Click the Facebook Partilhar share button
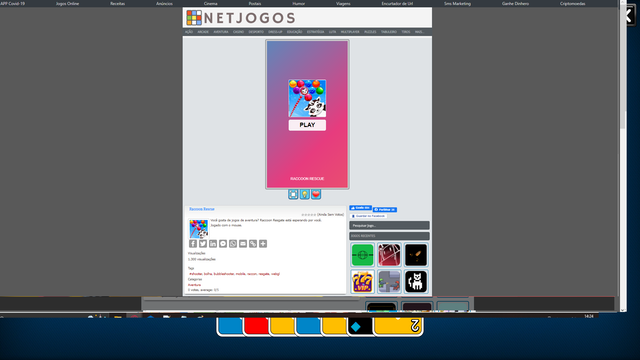Screen dimensions: 640x360 385,210
